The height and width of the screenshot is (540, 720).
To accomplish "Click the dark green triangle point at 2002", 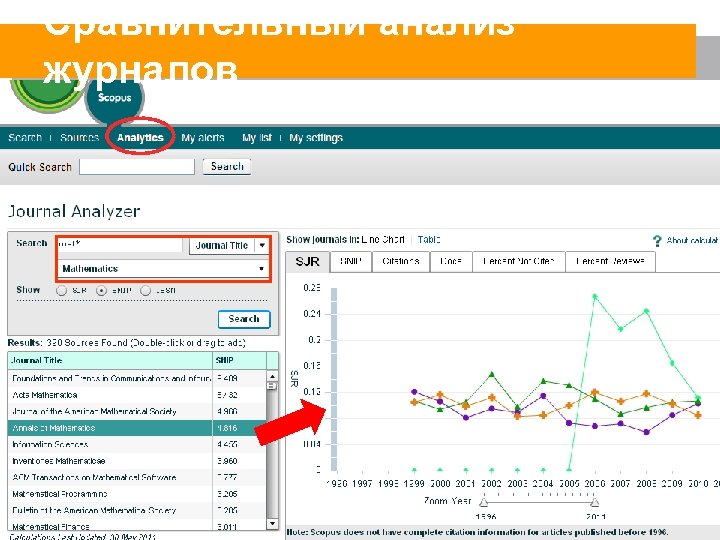I will (492, 374).
